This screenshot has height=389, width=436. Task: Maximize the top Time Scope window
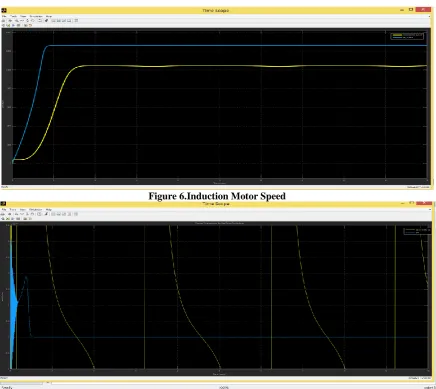pyautogui.click(x=411, y=10)
